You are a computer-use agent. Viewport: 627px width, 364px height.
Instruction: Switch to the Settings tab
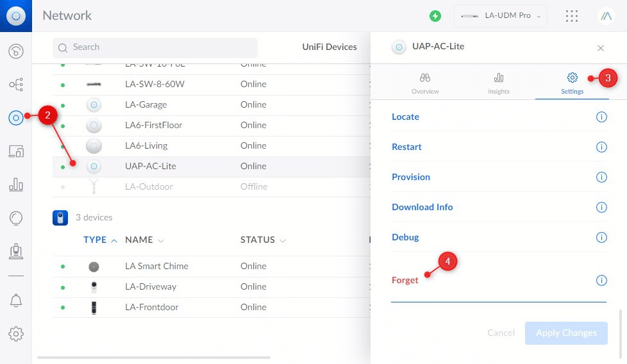click(573, 83)
